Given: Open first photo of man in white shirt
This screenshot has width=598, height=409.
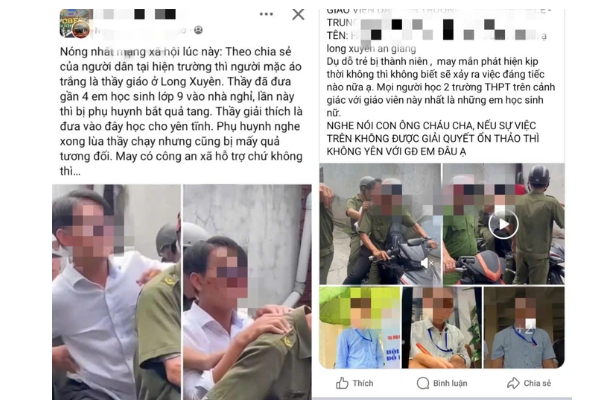Looking at the screenshot, I should 116,292.
